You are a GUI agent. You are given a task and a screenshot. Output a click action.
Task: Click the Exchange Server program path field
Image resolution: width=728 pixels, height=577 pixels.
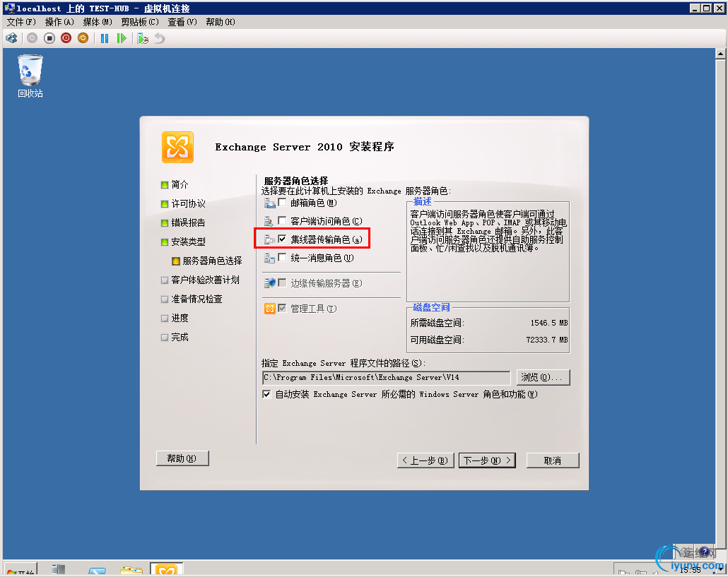pos(387,378)
